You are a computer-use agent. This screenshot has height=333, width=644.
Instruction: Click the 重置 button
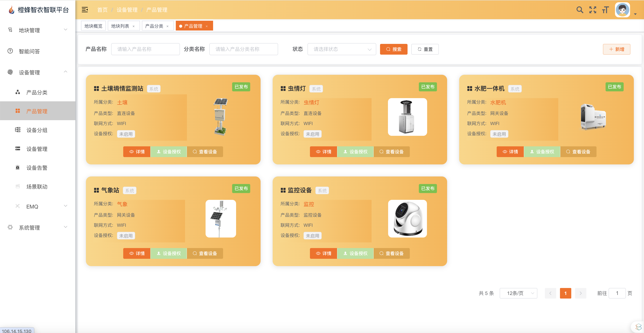425,49
